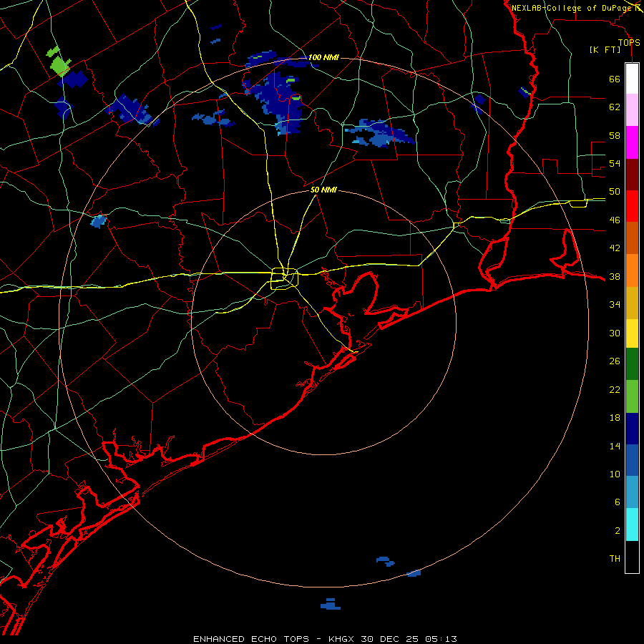Click the "100 NMI" range ring label
Screen dimensions: 644x644
pyautogui.click(x=323, y=57)
